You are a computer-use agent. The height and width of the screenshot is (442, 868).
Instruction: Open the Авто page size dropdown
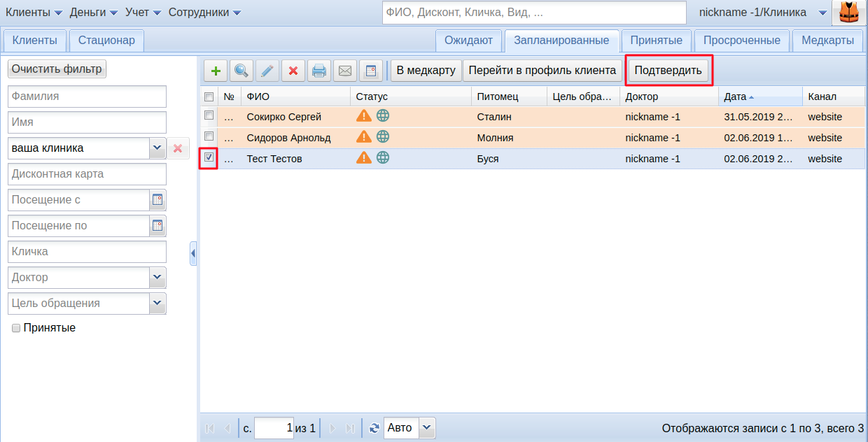427,428
